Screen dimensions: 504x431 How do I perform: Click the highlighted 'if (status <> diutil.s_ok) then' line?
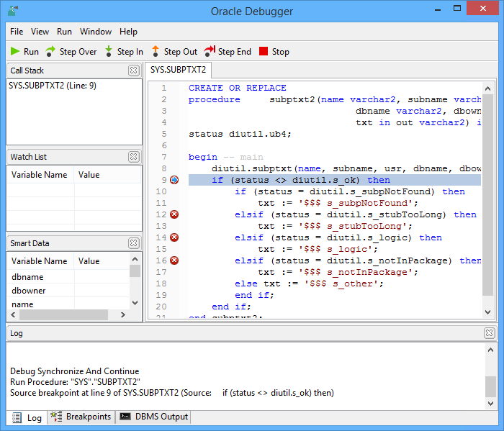click(335, 180)
